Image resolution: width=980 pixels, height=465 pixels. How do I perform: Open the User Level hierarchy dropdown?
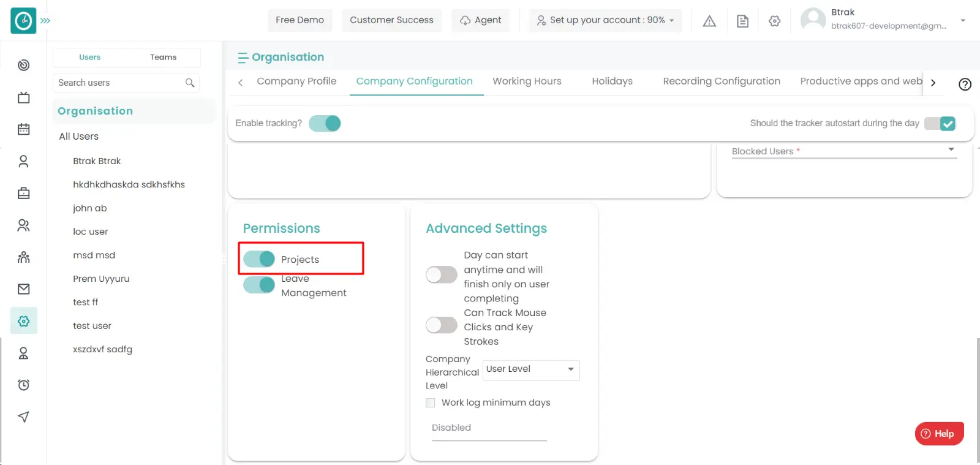click(x=530, y=369)
